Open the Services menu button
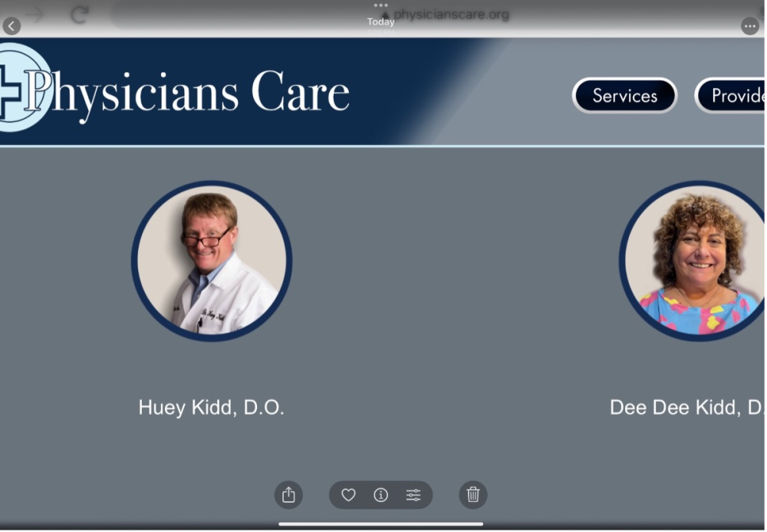This screenshot has height=532, width=767. [x=624, y=96]
